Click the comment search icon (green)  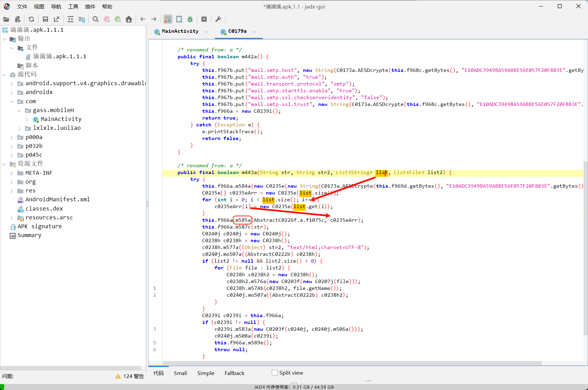click(118, 19)
